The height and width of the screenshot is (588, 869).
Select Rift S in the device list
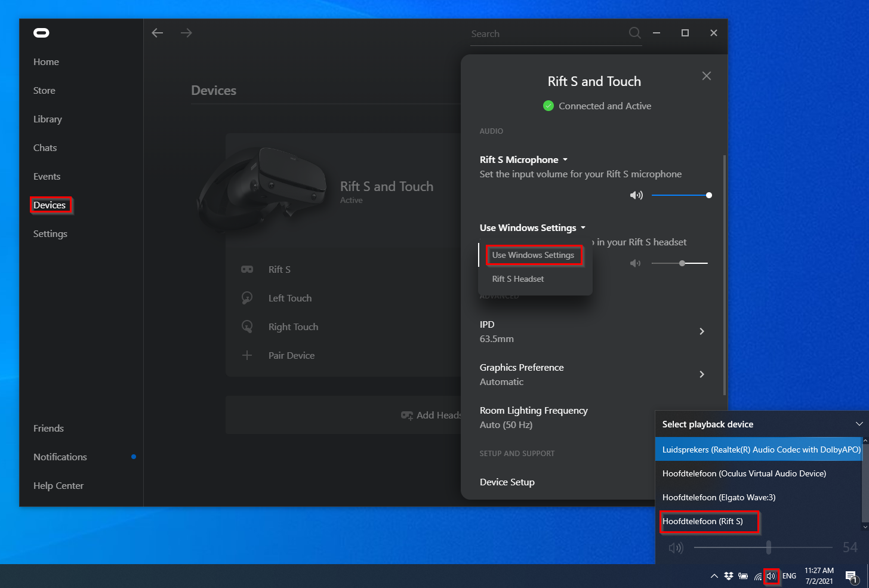tap(279, 269)
